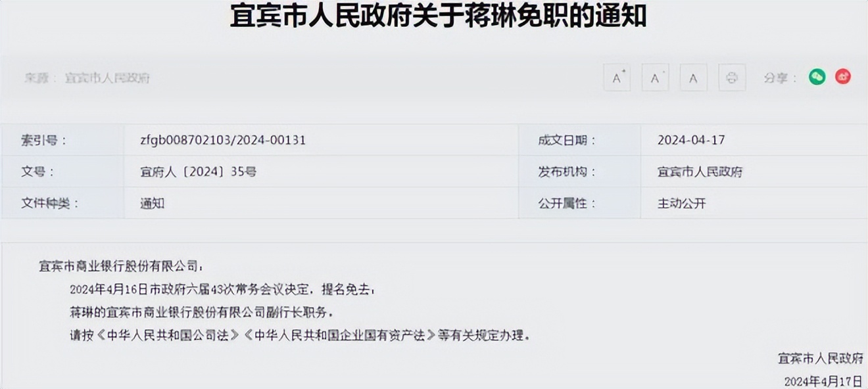Click the page title about 蒋琳免职

pyautogui.click(x=438, y=16)
